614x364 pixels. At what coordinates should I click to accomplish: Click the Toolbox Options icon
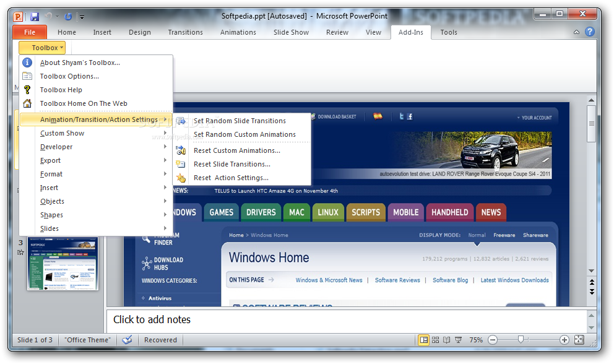point(27,76)
